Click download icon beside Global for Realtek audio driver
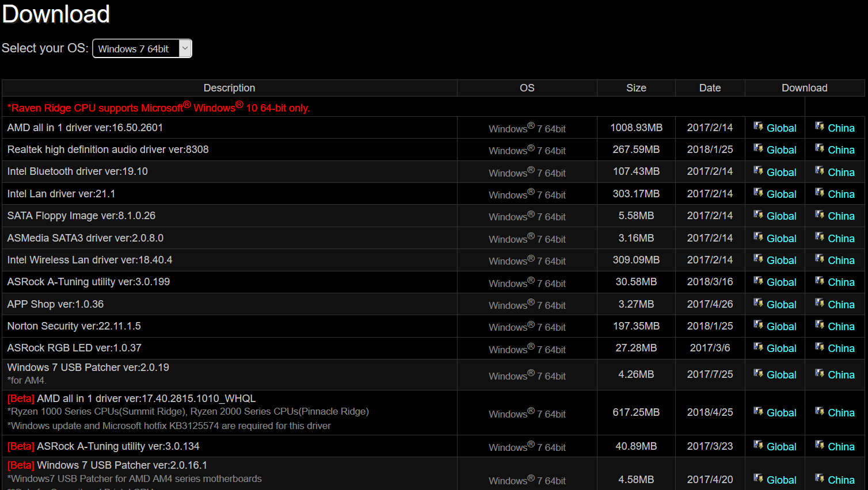 [758, 148]
